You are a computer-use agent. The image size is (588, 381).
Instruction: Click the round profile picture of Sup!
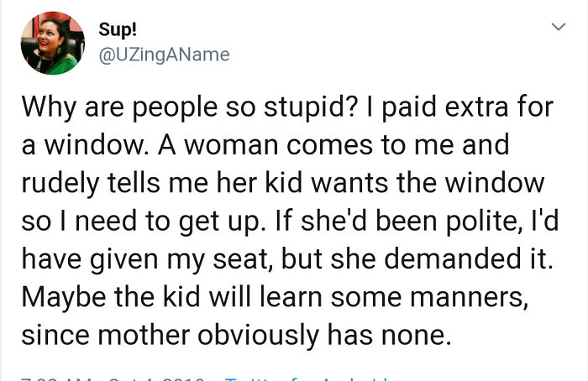coord(53,43)
